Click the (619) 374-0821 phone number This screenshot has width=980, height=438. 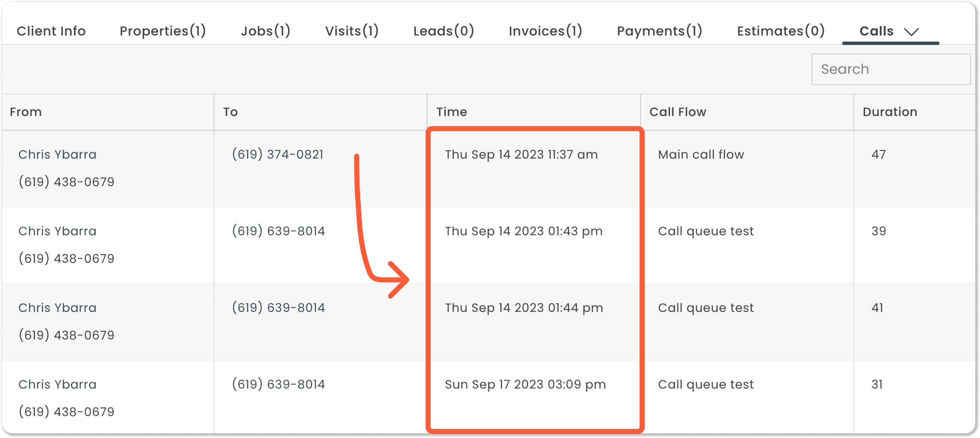[278, 155]
